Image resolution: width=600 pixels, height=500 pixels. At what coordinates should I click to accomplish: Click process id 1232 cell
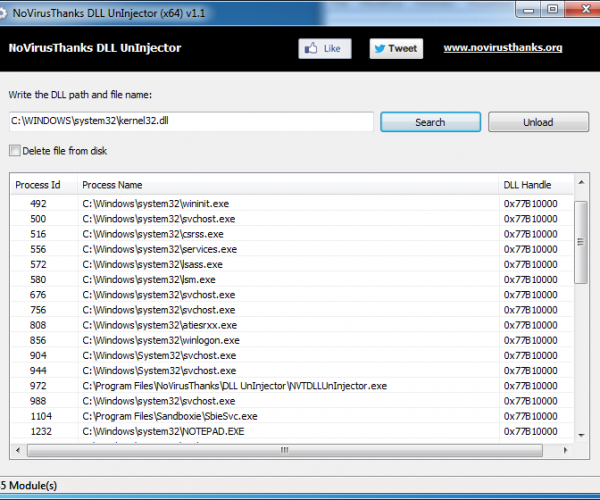coord(41,431)
